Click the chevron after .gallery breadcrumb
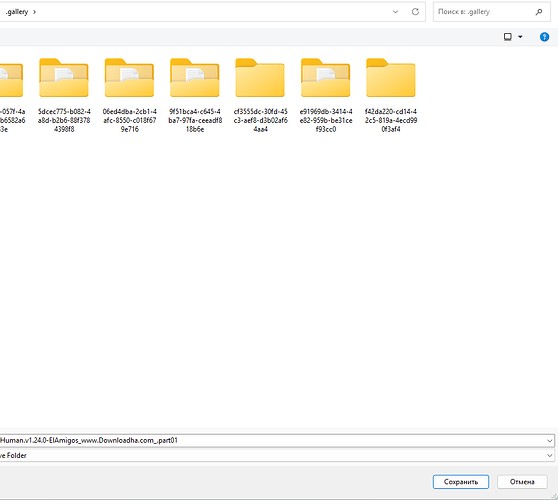Image resolution: width=558 pixels, height=500 pixels. point(34,12)
